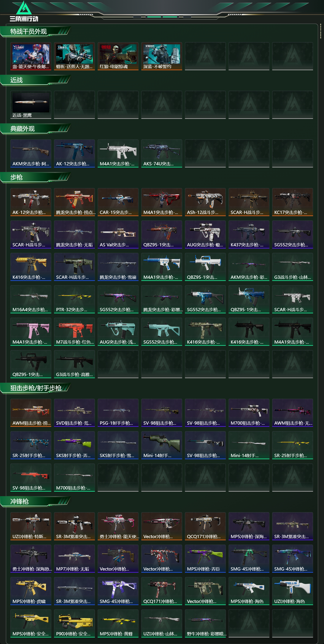Select the PSG-1射手步枪 item
The image size is (324, 644).
click(118, 413)
